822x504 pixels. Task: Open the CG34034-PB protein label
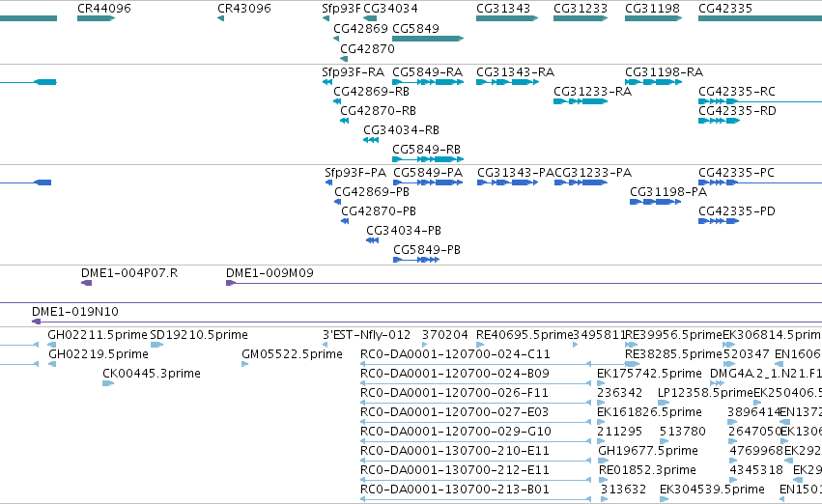point(404,231)
